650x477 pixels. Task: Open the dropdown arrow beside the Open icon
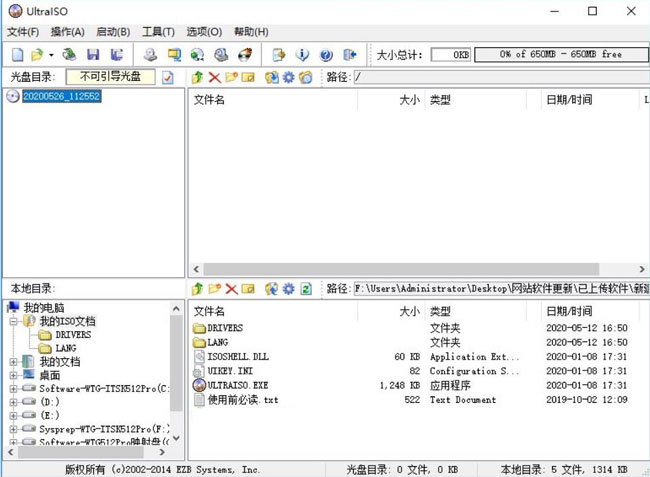click(51, 55)
